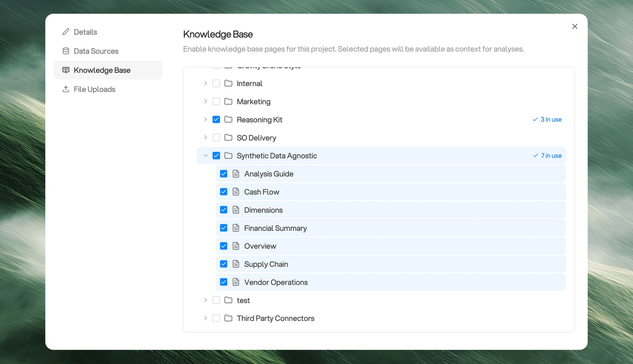This screenshot has height=364, width=633.
Task: Click the document icon beside Vendor Operations
Action: [236, 282]
